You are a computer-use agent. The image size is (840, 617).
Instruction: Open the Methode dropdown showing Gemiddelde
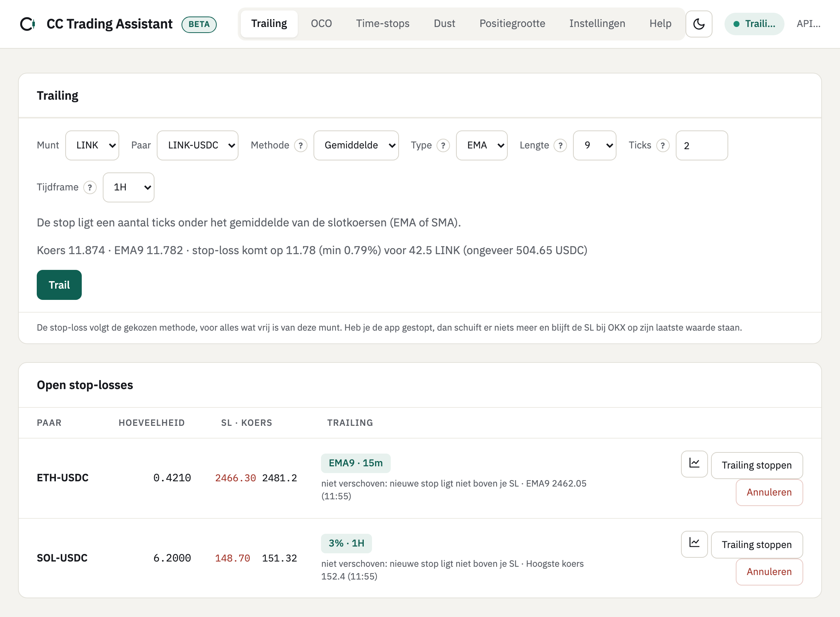point(356,145)
